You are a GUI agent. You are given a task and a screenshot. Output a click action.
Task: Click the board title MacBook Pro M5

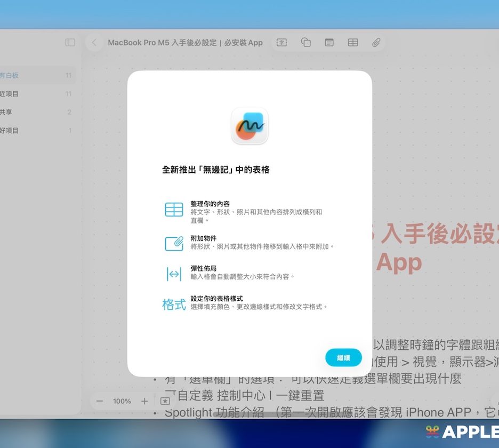point(185,43)
